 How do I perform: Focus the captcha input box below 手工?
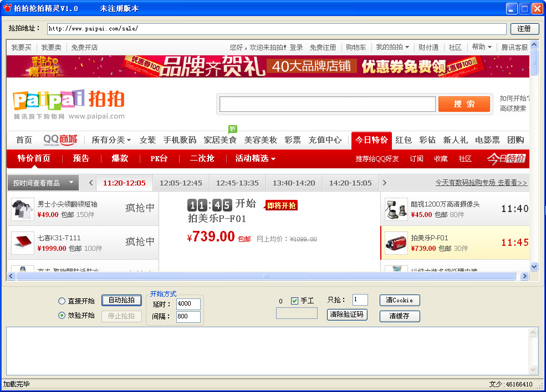(x=297, y=313)
